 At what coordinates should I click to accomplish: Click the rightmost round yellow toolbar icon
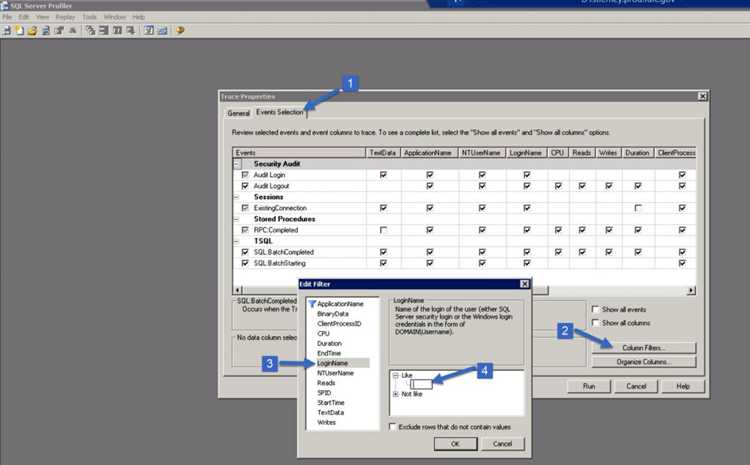click(x=180, y=31)
